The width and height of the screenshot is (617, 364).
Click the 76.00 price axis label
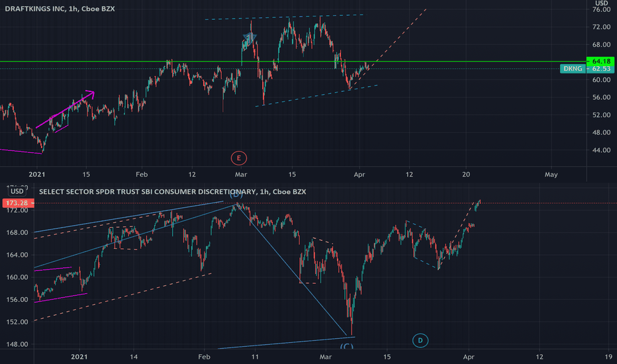pos(602,9)
